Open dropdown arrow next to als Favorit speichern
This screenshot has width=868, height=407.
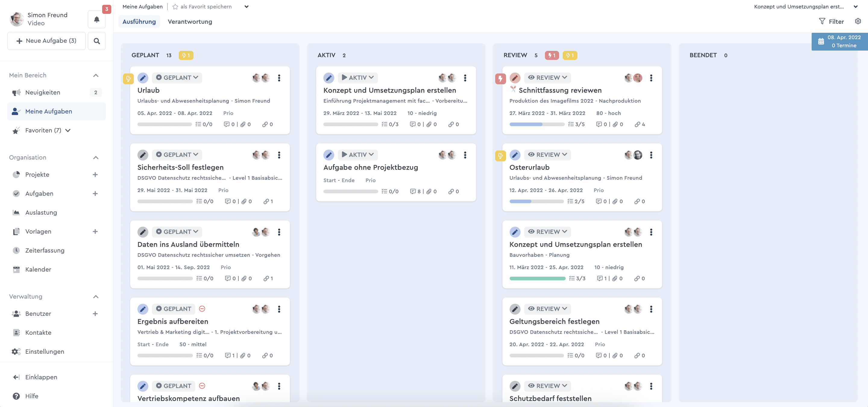246,6
